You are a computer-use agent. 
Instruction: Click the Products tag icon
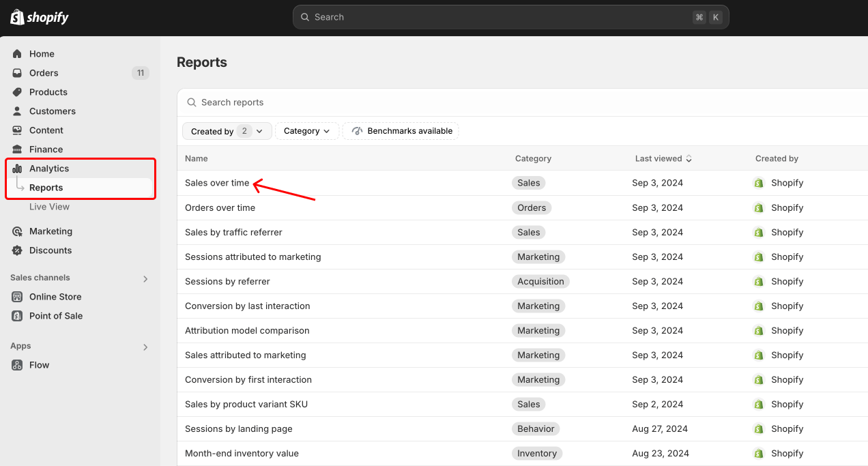click(x=17, y=92)
